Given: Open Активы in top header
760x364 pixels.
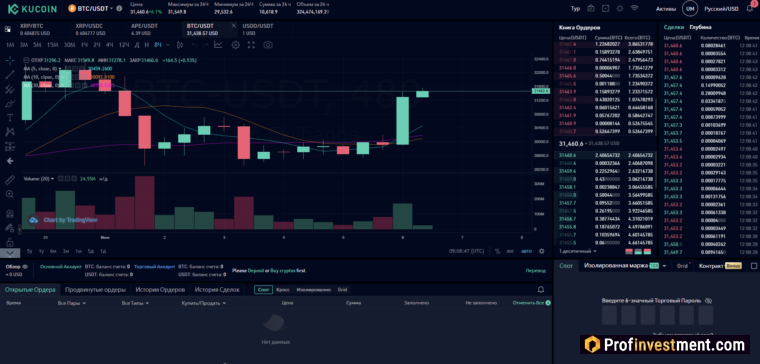Looking at the screenshot, I should [x=666, y=8].
